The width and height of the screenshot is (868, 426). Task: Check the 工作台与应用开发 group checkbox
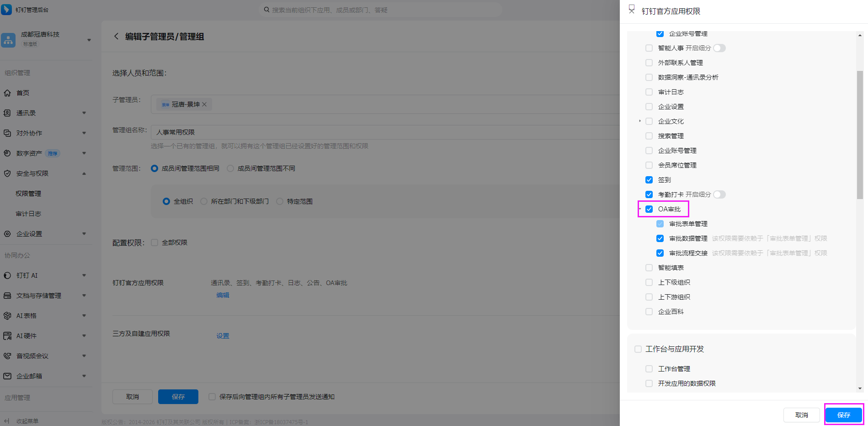(x=638, y=349)
